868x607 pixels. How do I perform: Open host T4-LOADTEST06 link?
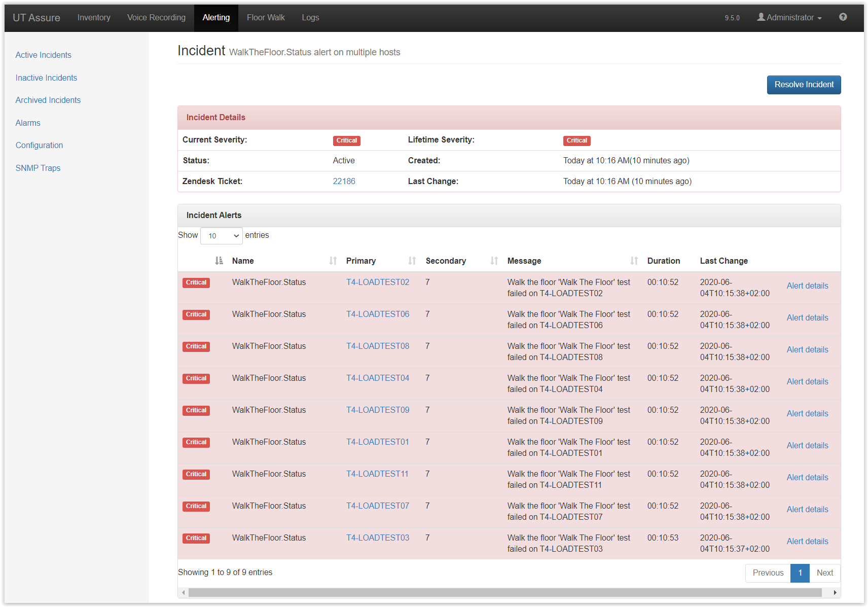[378, 314]
